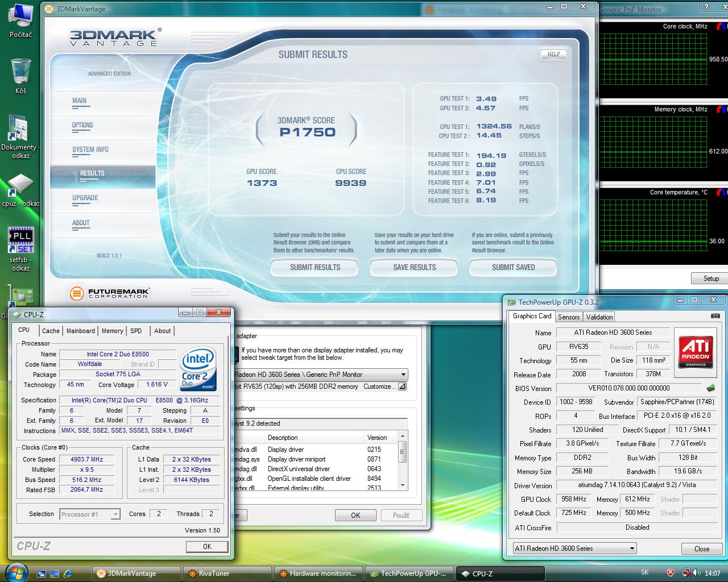728x582 pixels.
Task: Open the Processor #1 selection dropdown in CPU-Z
Action: pos(90,514)
